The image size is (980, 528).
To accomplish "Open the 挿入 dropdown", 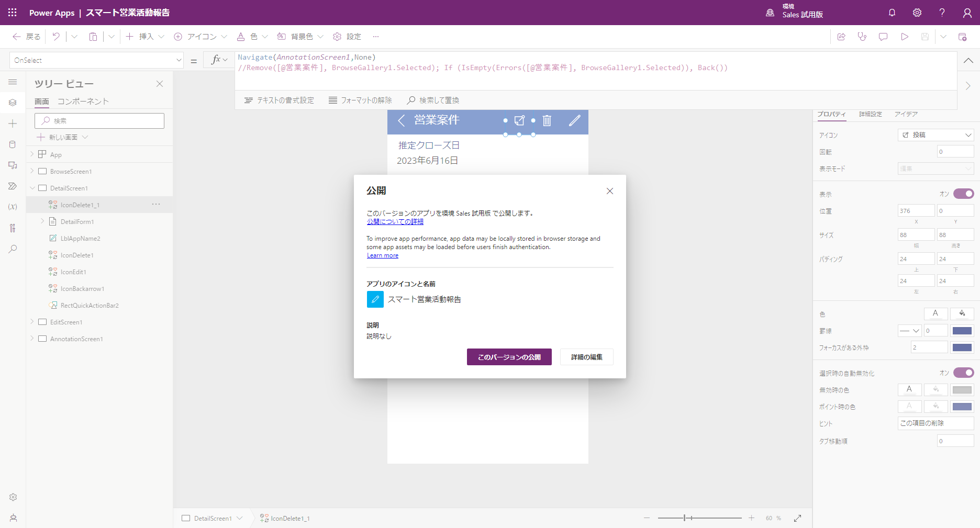I will click(x=161, y=37).
